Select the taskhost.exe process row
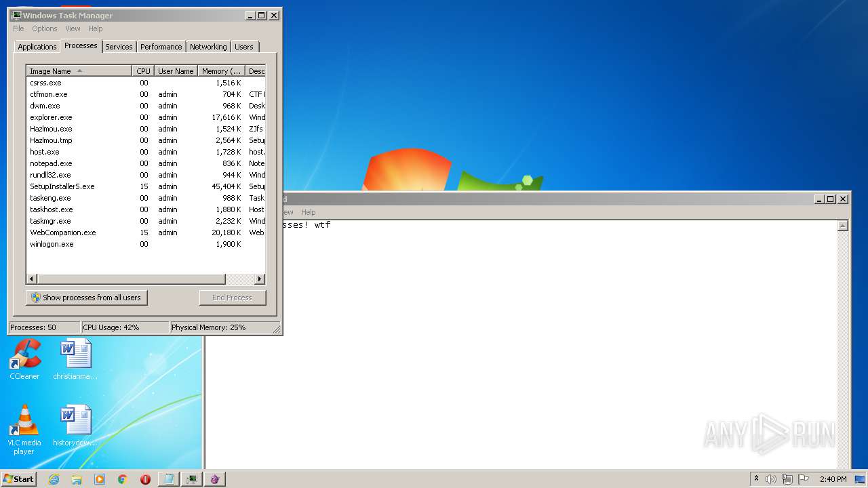Viewport: 868px width, 488px height. click(x=146, y=209)
